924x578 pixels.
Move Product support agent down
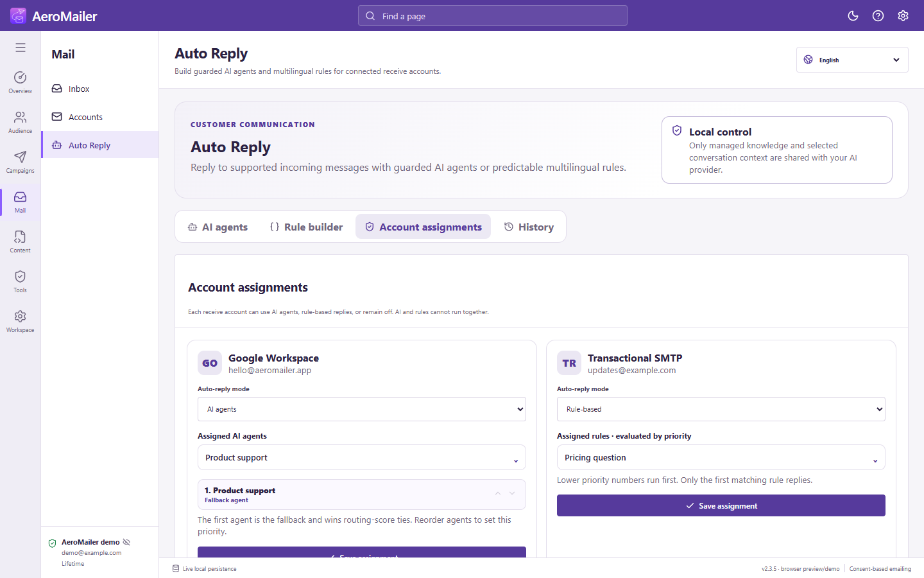[x=512, y=493]
